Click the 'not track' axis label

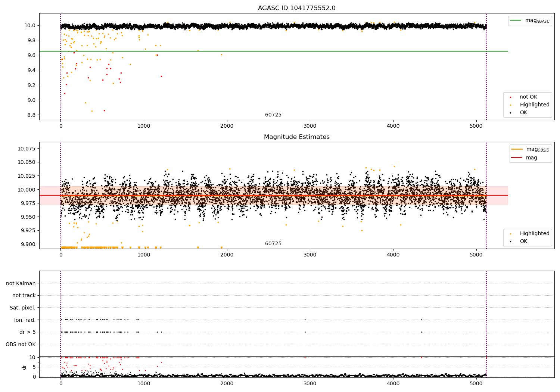(x=24, y=296)
